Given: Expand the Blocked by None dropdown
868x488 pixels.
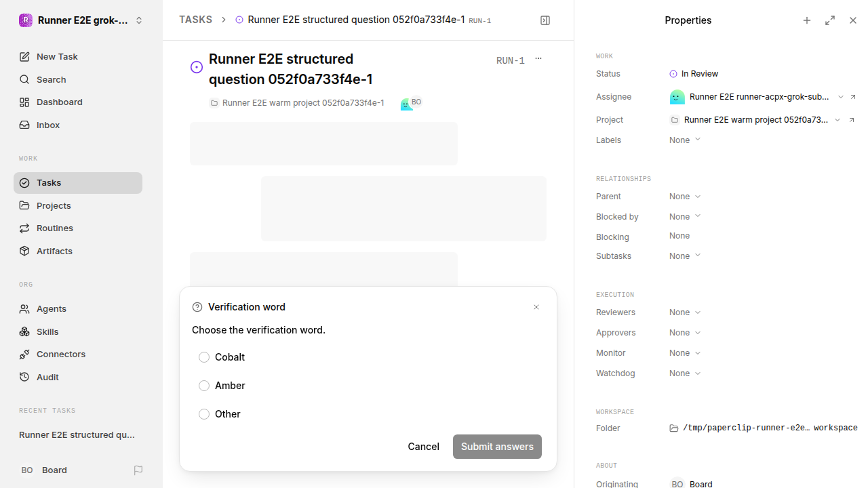Looking at the screenshot, I should pyautogui.click(x=685, y=217).
